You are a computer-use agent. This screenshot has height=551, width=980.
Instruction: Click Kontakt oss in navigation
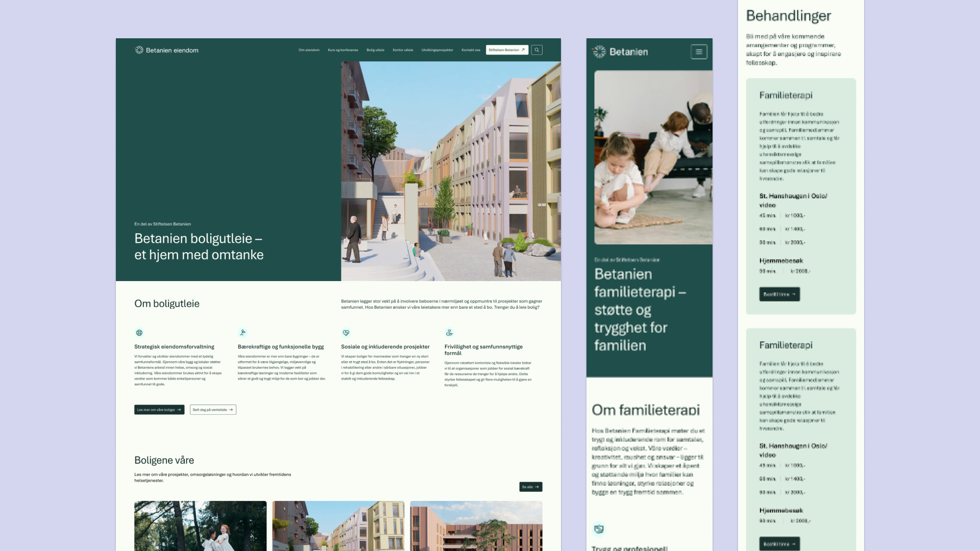click(x=471, y=50)
